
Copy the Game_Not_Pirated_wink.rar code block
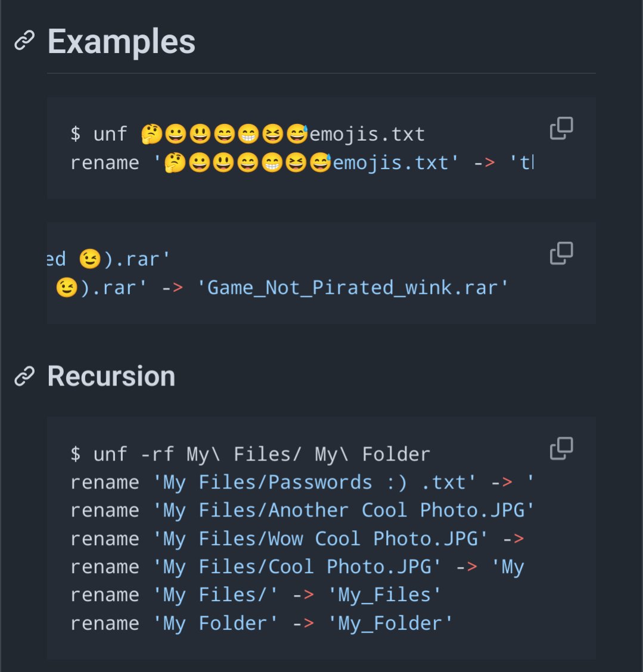point(561,253)
